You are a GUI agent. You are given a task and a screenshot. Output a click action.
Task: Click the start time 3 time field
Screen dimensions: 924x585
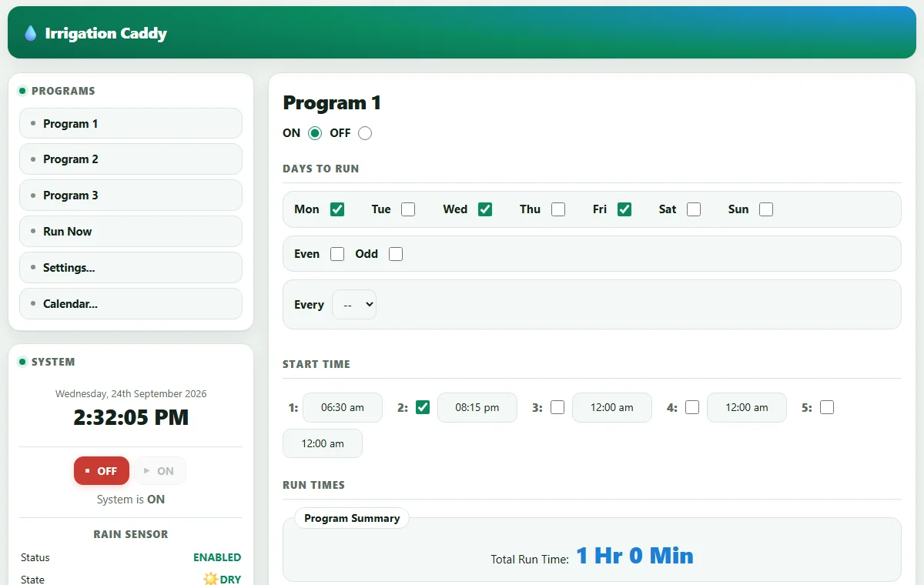[x=612, y=408]
